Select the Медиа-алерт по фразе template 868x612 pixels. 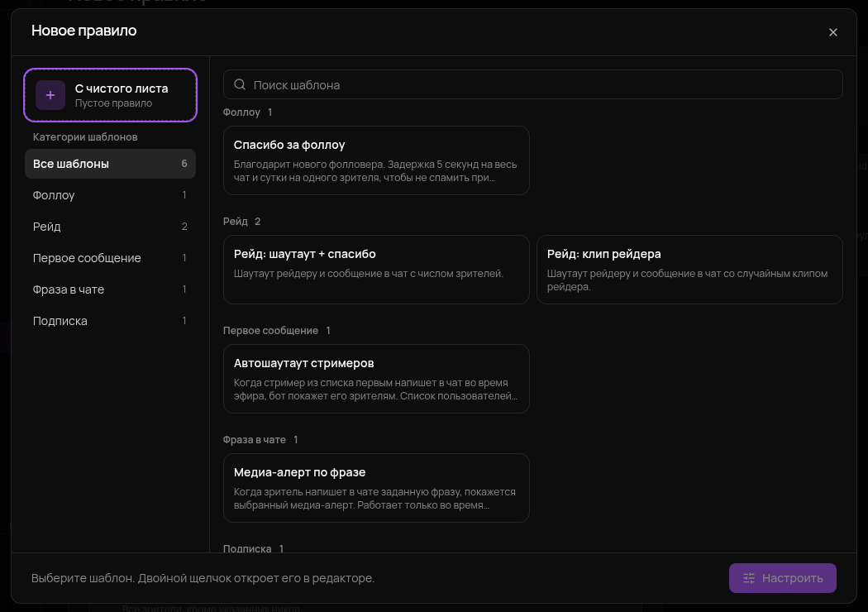376,487
